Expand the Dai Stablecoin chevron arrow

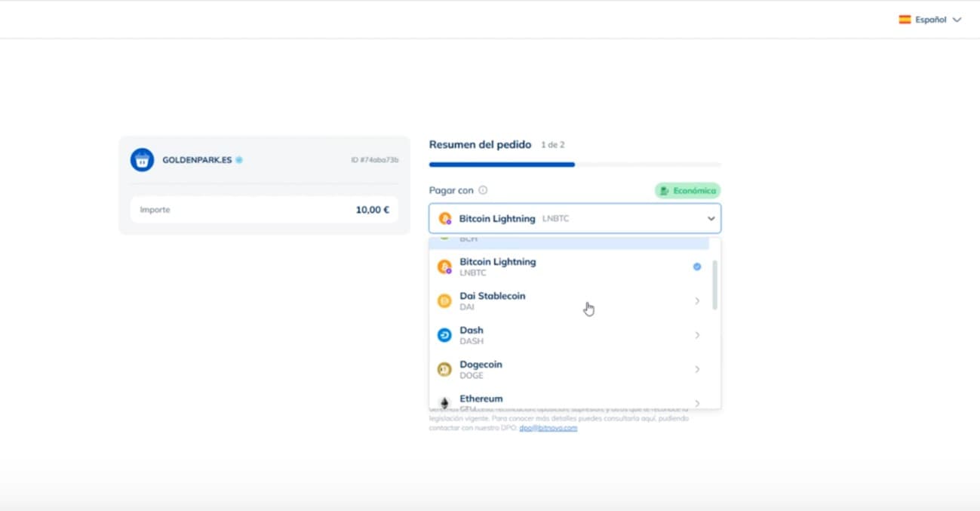(x=697, y=301)
